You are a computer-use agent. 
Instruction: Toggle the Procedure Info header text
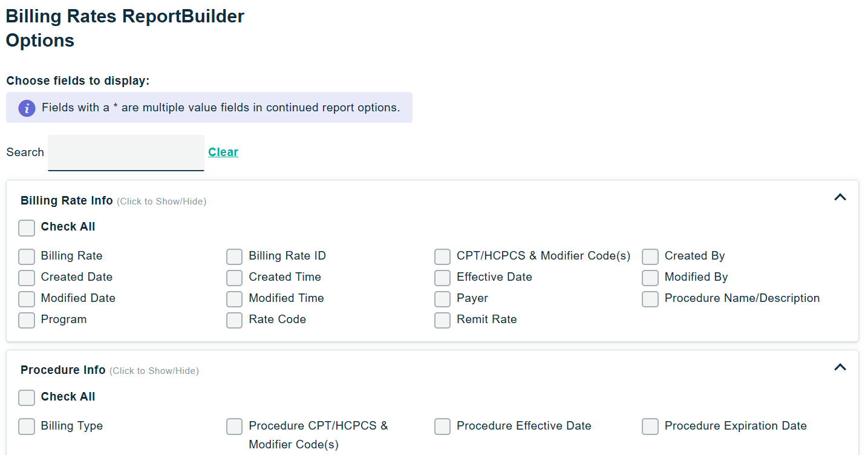point(63,370)
